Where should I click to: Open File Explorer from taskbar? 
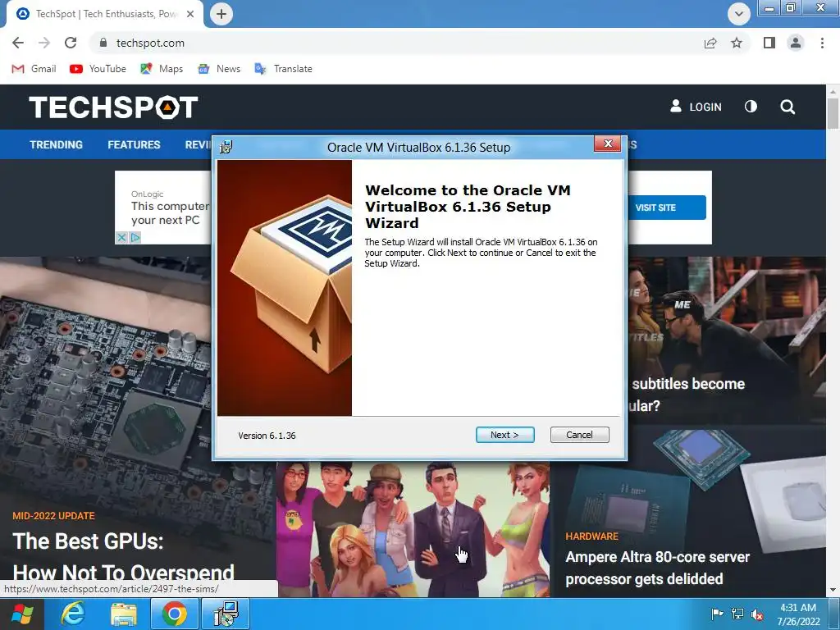[x=124, y=614]
